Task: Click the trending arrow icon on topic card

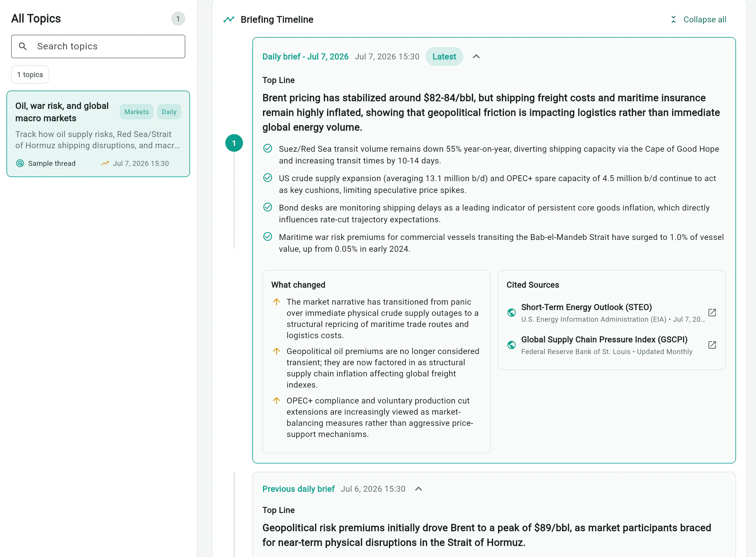Action: (105, 163)
